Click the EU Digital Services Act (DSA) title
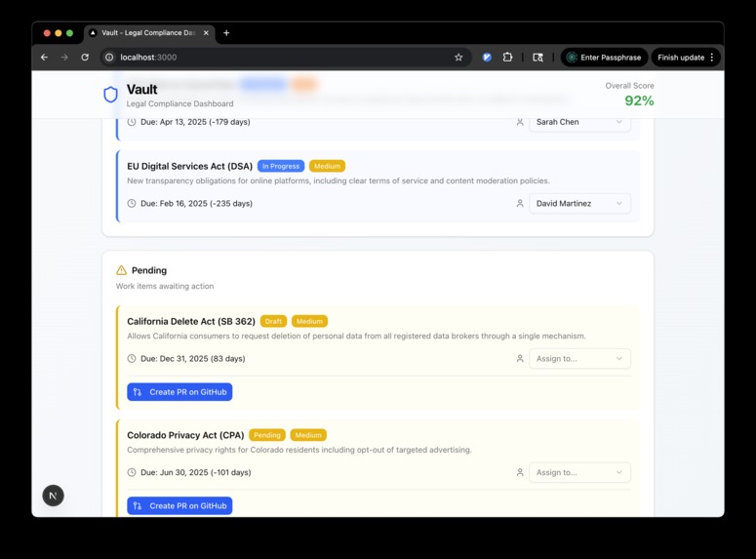Viewport: 756px width, 559px height. click(189, 166)
